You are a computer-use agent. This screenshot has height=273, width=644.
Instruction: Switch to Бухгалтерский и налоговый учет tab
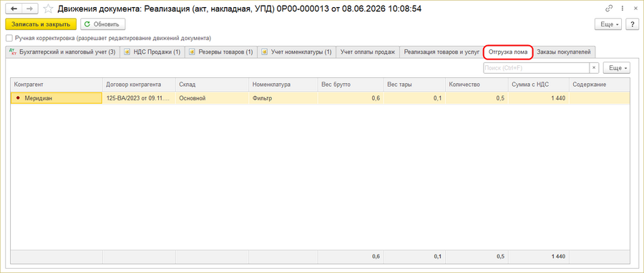pos(63,52)
